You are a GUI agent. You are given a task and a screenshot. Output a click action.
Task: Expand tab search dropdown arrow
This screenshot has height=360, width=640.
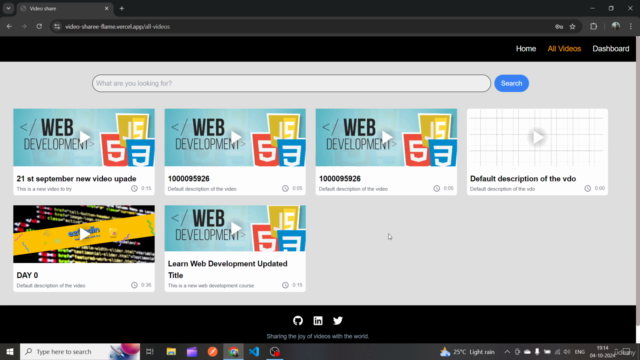tap(8, 9)
